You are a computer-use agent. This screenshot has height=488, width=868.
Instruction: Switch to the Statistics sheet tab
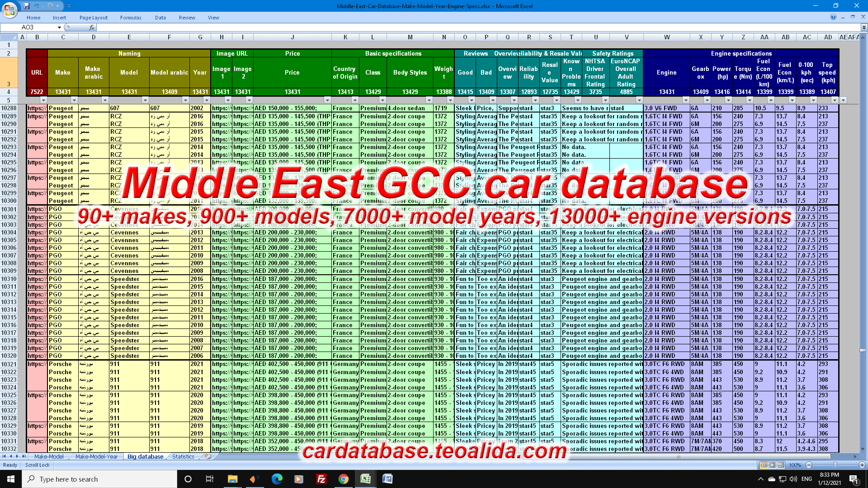tap(183, 456)
